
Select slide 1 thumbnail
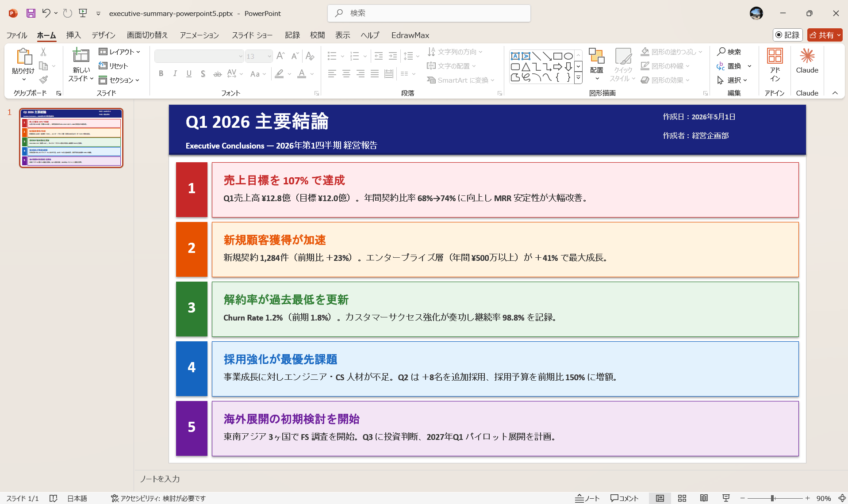click(71, 138)
